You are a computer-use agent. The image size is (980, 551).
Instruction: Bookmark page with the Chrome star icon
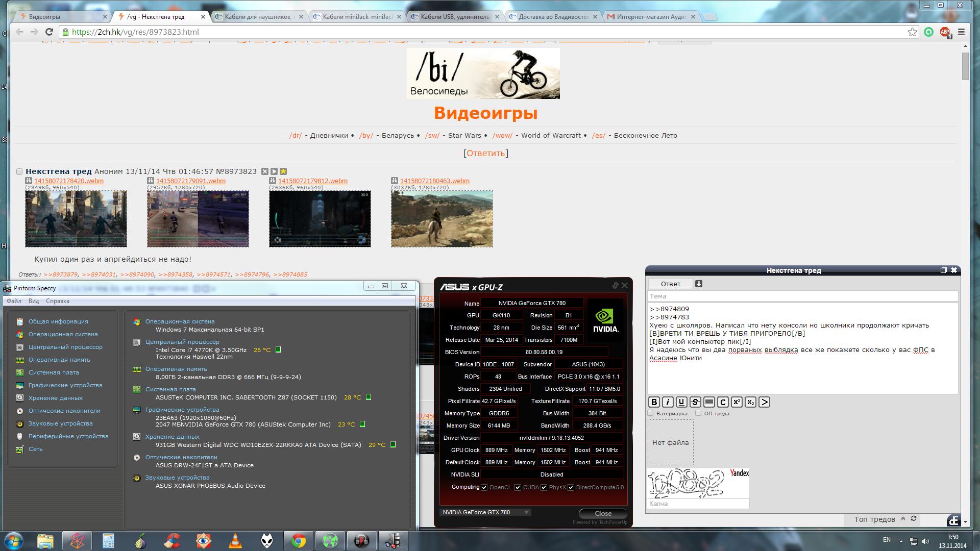tap(912, 32)
